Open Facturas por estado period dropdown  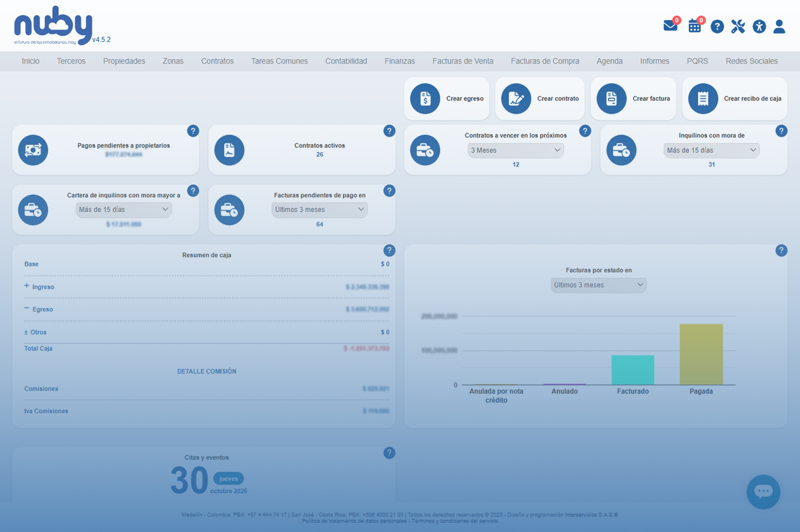(x=598, y=285)
